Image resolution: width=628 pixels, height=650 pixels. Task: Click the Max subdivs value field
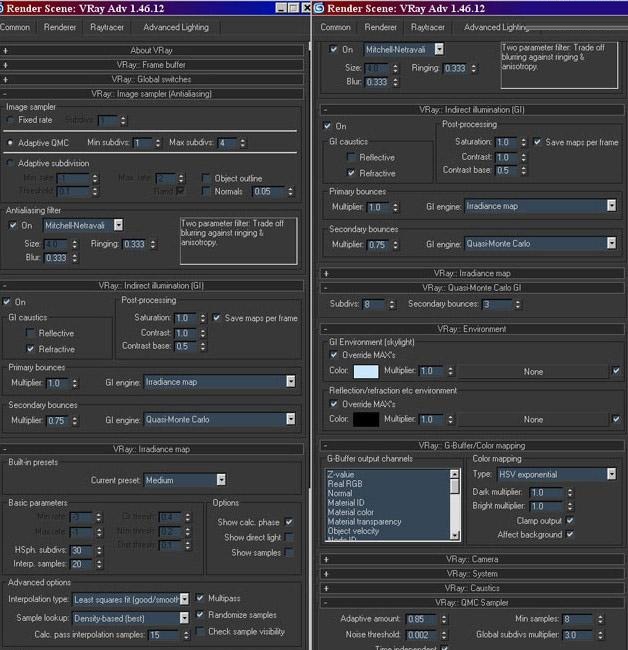click(x=227, y=143)
